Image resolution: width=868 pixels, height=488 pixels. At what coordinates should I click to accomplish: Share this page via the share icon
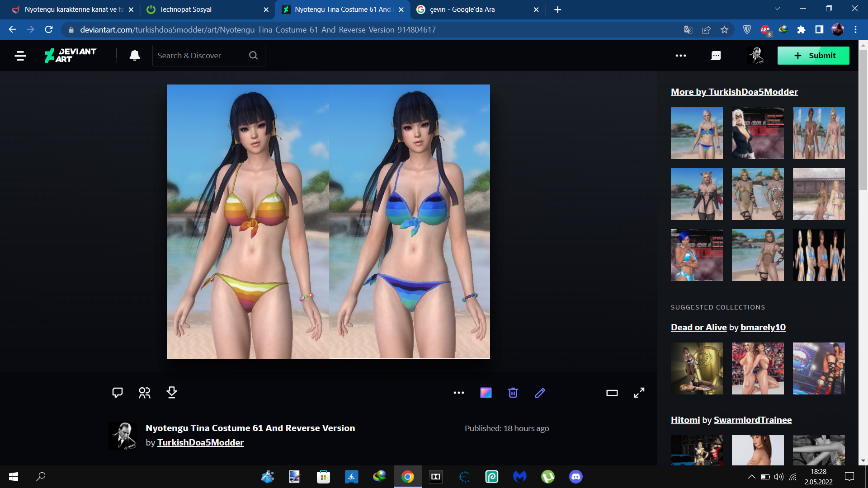(x=706, y=29)
